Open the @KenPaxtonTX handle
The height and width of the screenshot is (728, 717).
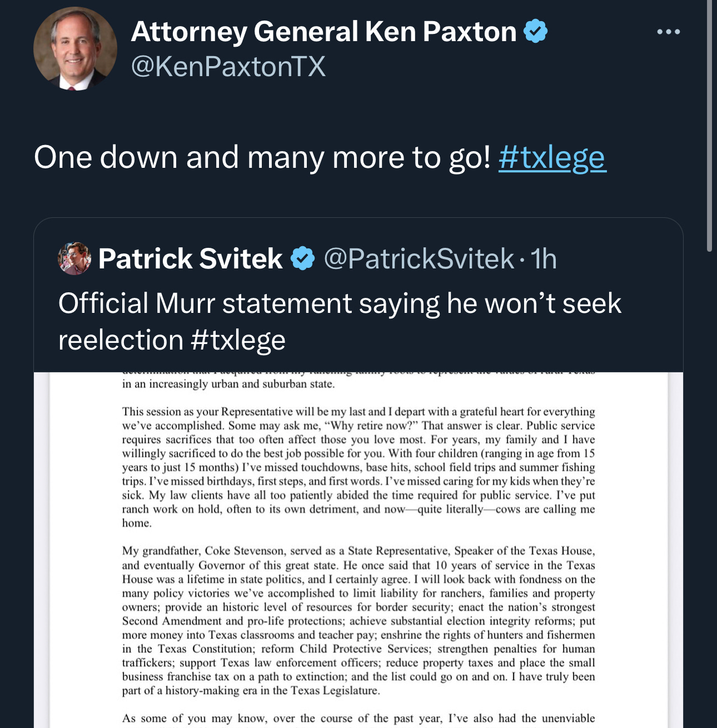tap(228, 67)
